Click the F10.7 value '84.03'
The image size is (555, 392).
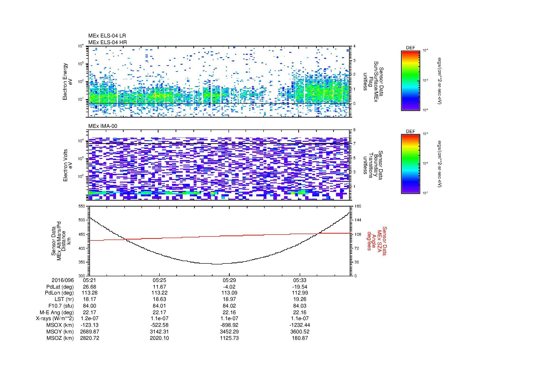tap(300, 306)
